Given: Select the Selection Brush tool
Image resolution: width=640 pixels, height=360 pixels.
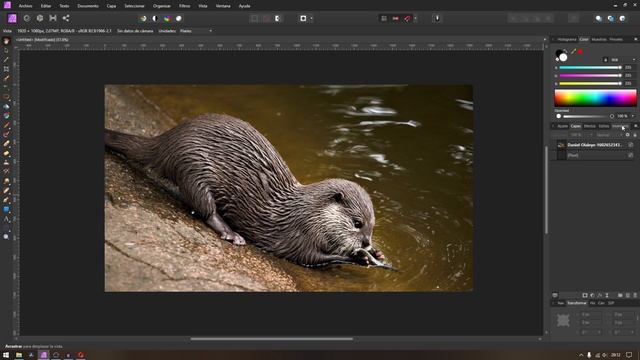Looking at the screenshot, I should point(6,78).
